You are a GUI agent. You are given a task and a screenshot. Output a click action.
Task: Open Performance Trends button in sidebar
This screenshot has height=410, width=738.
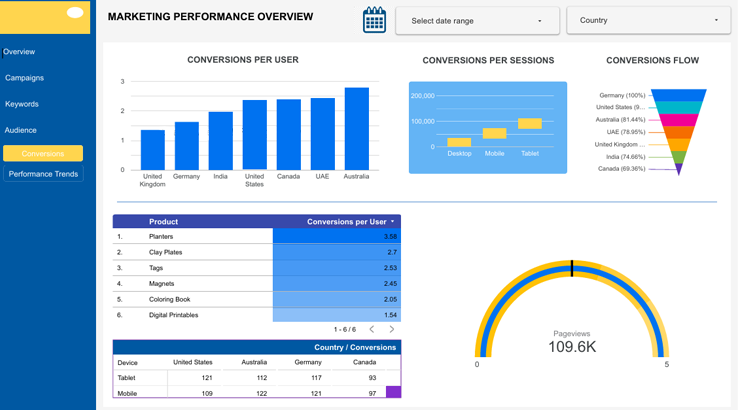43,174
